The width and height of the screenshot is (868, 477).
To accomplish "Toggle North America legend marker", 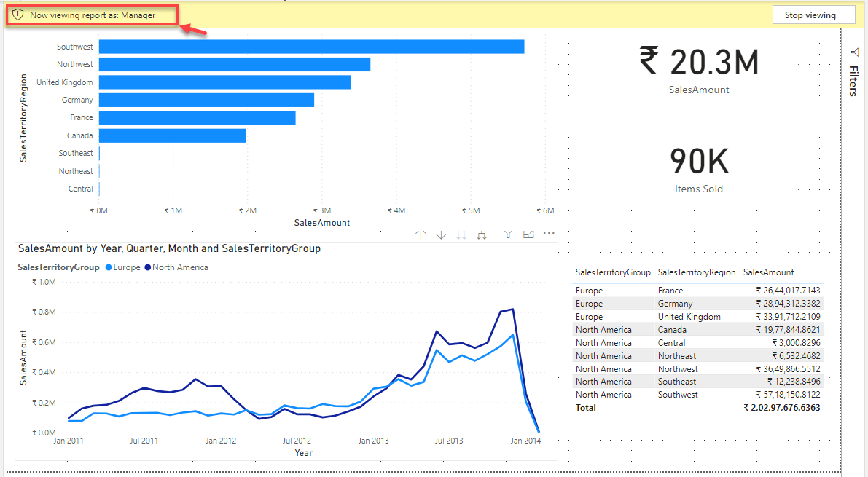I will point(149,267).
